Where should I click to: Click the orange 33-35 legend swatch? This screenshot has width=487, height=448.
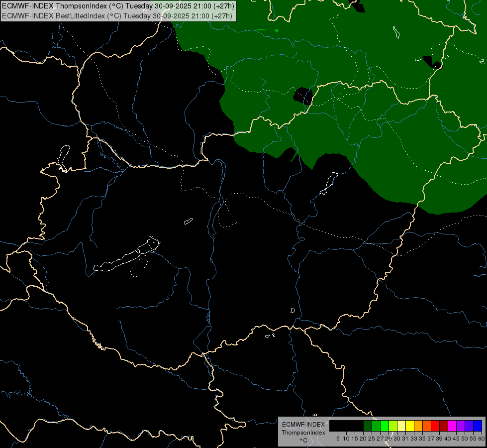pyautogui.click(x=418, y=426)
